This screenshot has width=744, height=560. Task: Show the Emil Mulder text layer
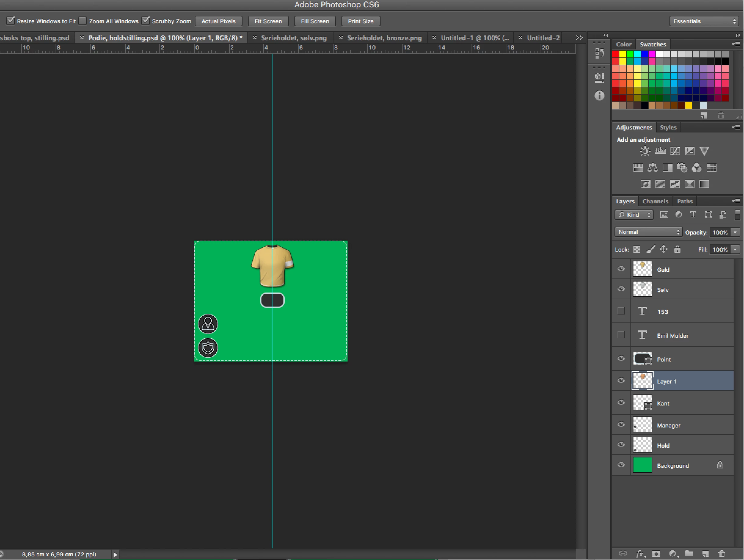(x=621, y=335)
